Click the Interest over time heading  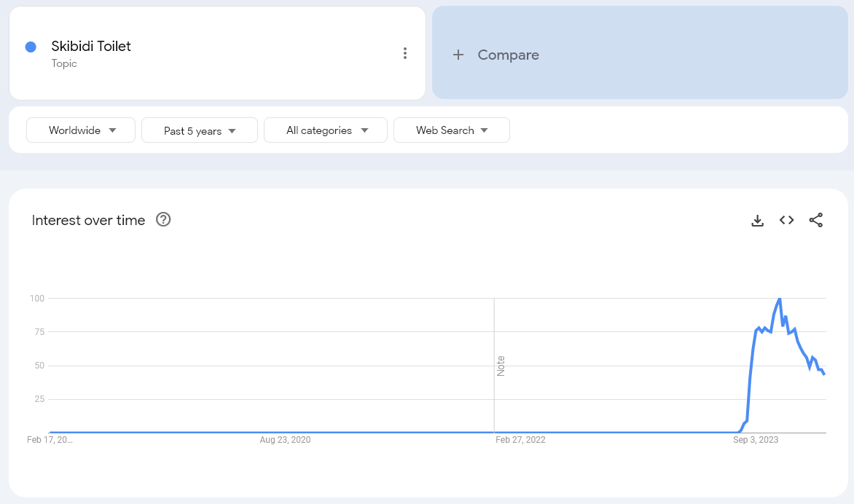click(x=88, y=221)
